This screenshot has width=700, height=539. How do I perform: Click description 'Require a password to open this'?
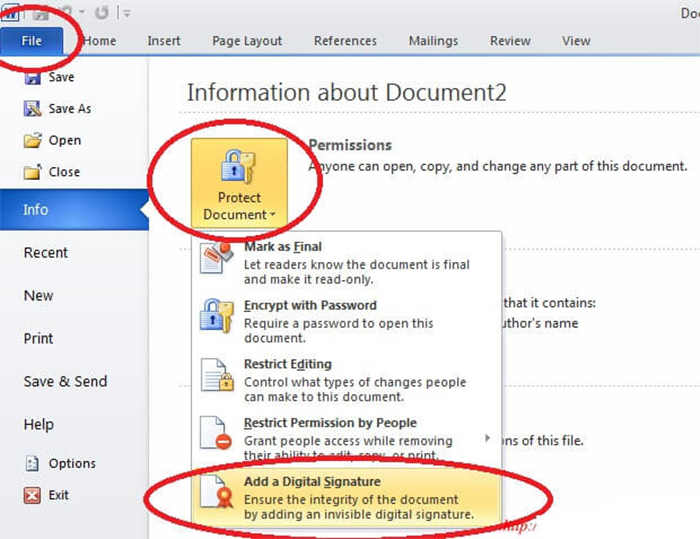pos(338,323)
